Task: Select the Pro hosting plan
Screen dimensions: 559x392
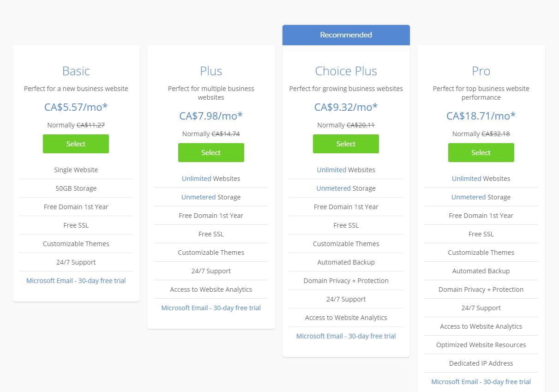Action: [481, 152]
